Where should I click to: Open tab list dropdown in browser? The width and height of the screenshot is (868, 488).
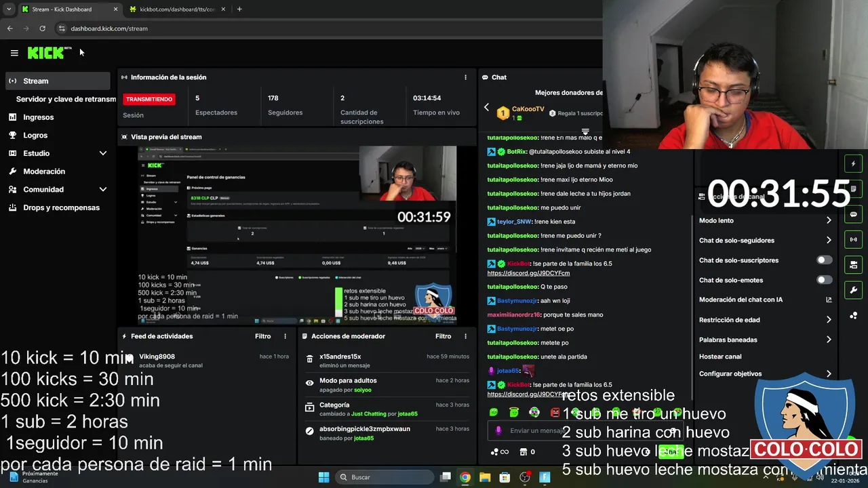pyautogui.click(x=9, y=9)
